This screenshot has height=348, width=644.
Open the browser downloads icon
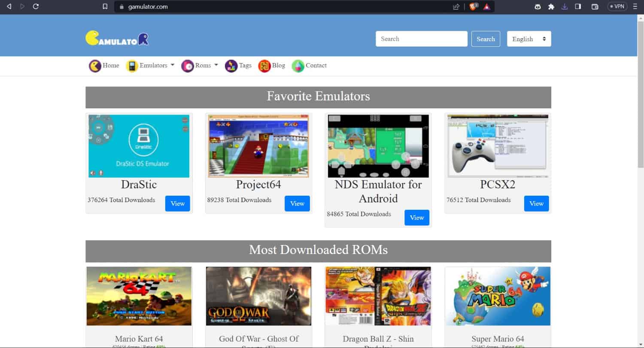click(x=565, y=6)
